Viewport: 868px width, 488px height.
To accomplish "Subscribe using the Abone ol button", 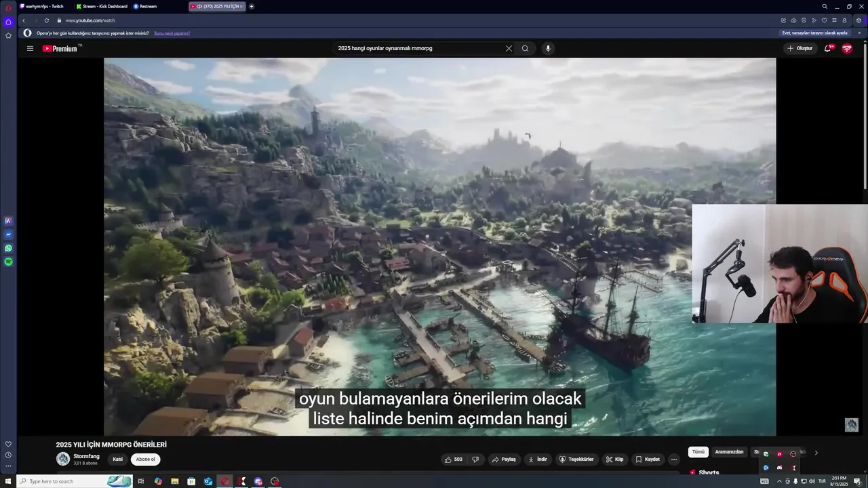I will point(145,459).
